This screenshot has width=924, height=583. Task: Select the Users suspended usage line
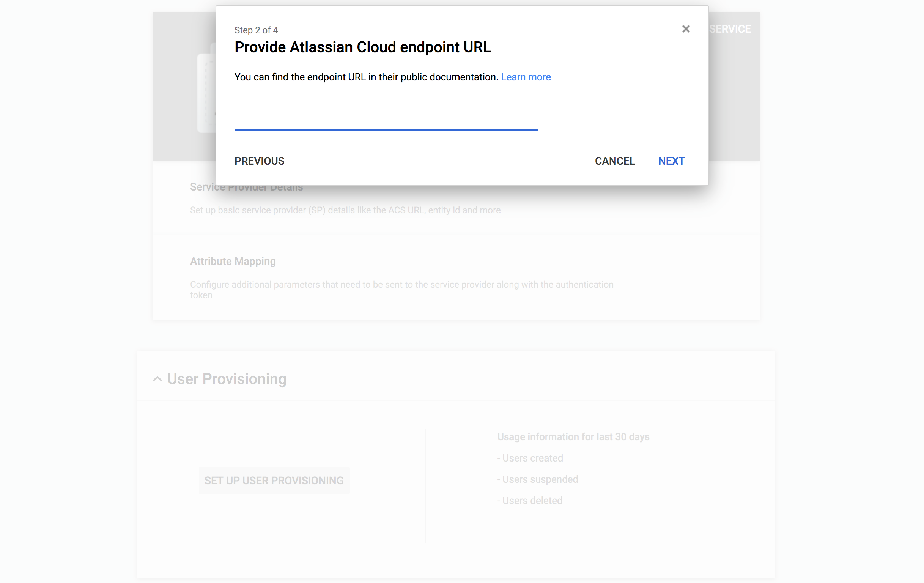pyautogui.click(x=537, y=479)
